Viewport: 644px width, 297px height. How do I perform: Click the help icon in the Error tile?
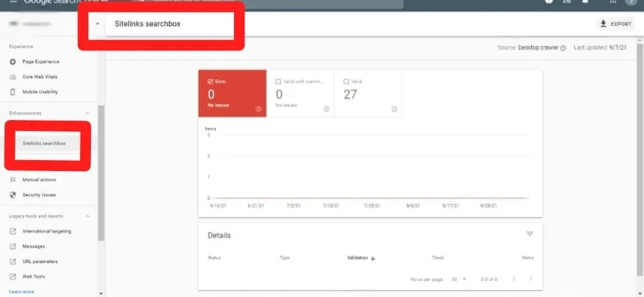259,109
